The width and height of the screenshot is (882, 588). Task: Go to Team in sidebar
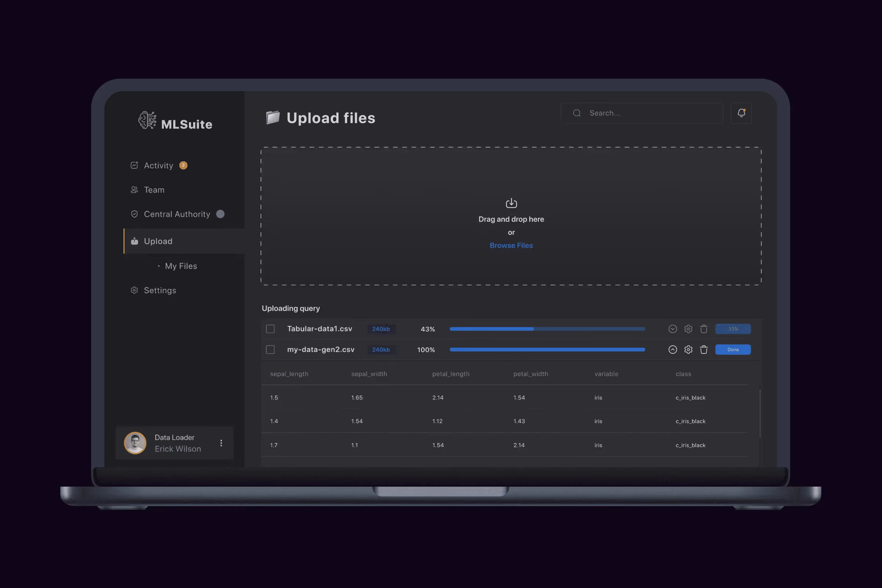[x=154, y=190]
